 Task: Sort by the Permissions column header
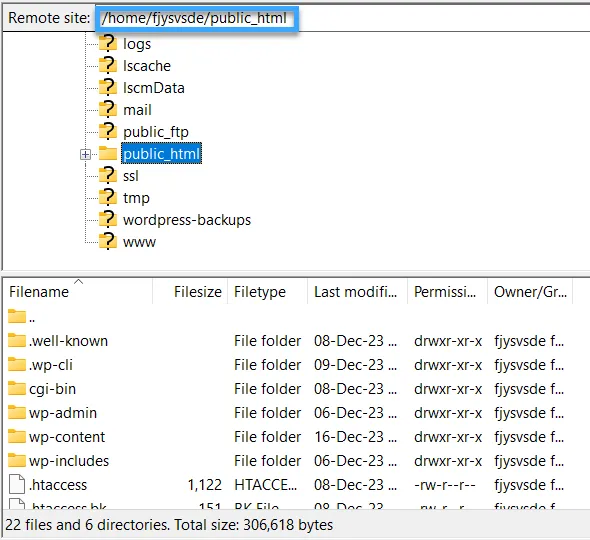click(447, 292)
